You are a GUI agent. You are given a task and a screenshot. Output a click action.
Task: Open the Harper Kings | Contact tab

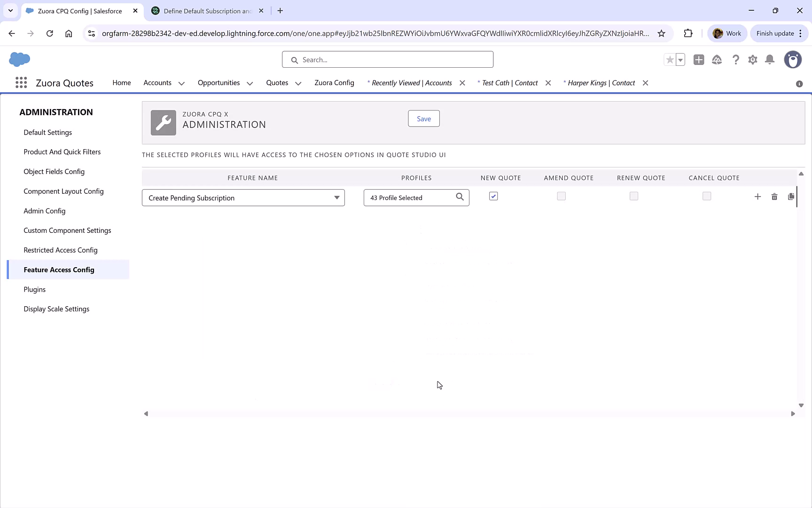(601, 83)
